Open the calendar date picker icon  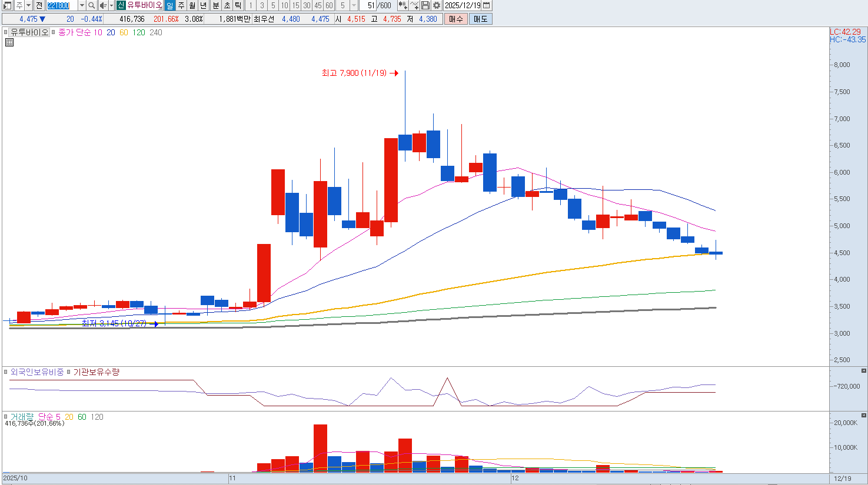click(487, 5)
